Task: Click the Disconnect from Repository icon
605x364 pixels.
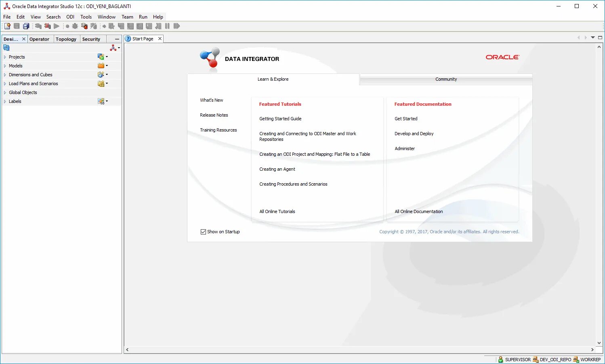Action: (x=48, y=26)
